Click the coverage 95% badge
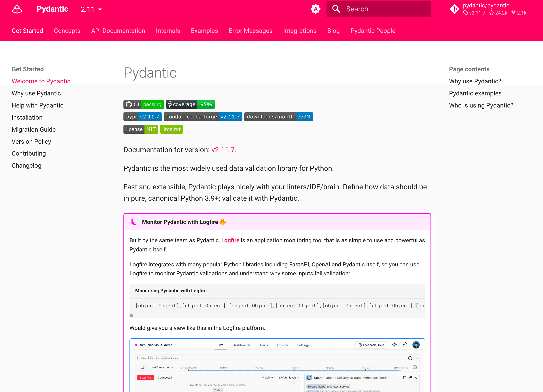This screenshot has height=392, width=543. pos(190,104)
